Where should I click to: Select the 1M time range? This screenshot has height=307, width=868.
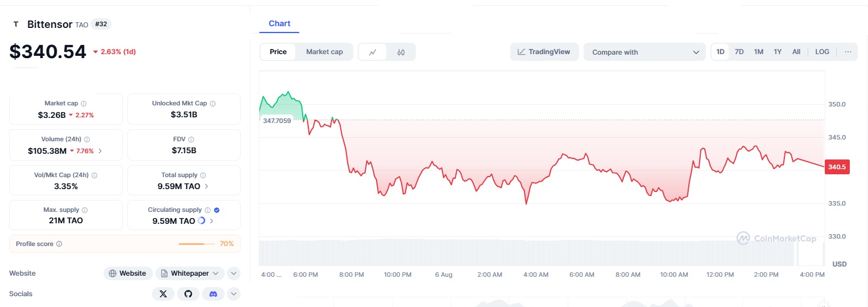(x=758, y=52)
